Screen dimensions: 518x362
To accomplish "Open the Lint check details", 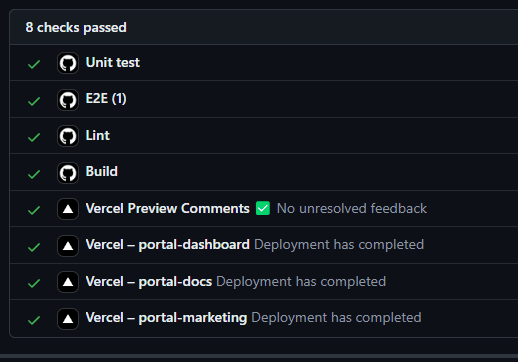I will pos(98,135).
